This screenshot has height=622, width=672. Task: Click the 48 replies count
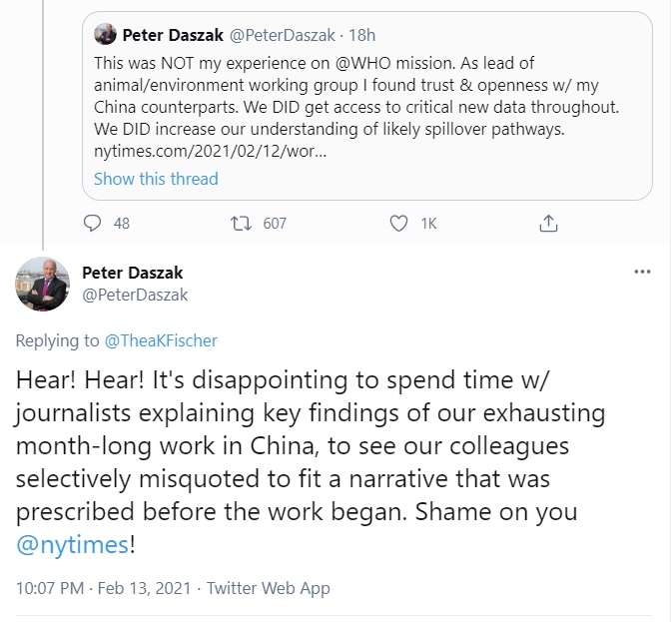click(x=122, y=224)
